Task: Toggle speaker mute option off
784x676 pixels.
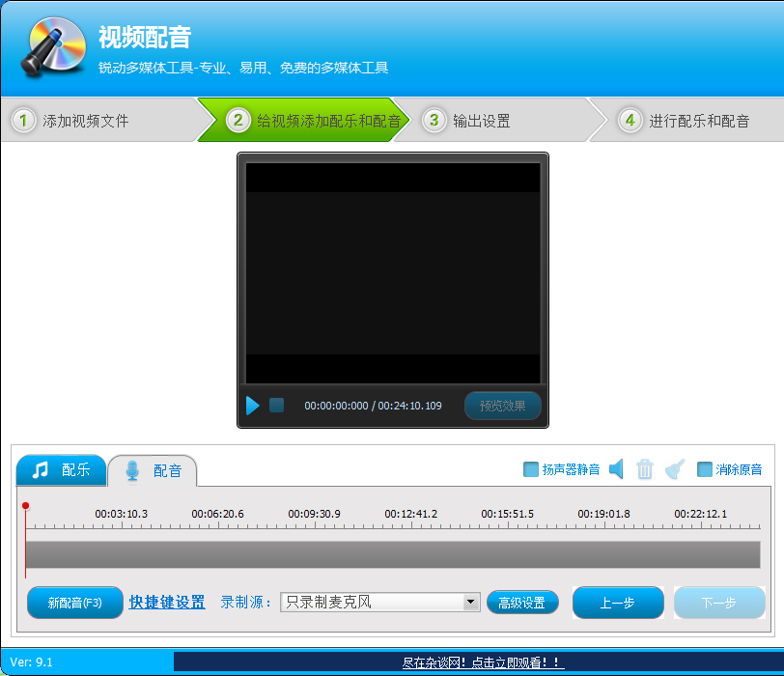Action: [x=532, y=469]
